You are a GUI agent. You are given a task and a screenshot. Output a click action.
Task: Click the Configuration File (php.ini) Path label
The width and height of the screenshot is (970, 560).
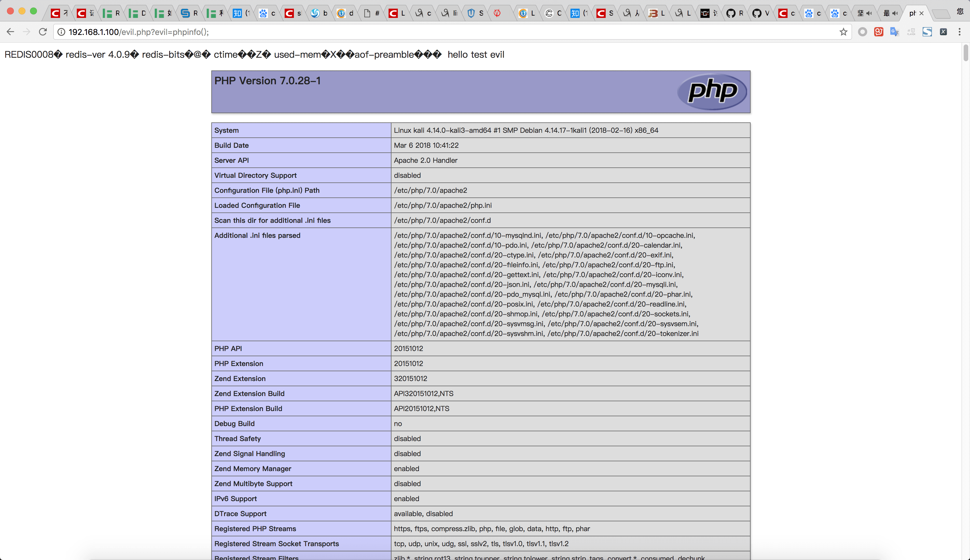[x=267, y=191]
